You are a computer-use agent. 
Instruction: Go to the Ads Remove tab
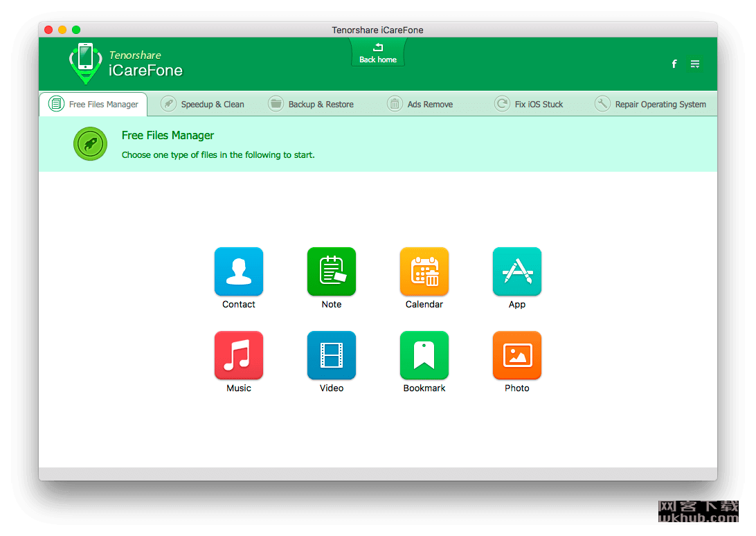[420, 104]
